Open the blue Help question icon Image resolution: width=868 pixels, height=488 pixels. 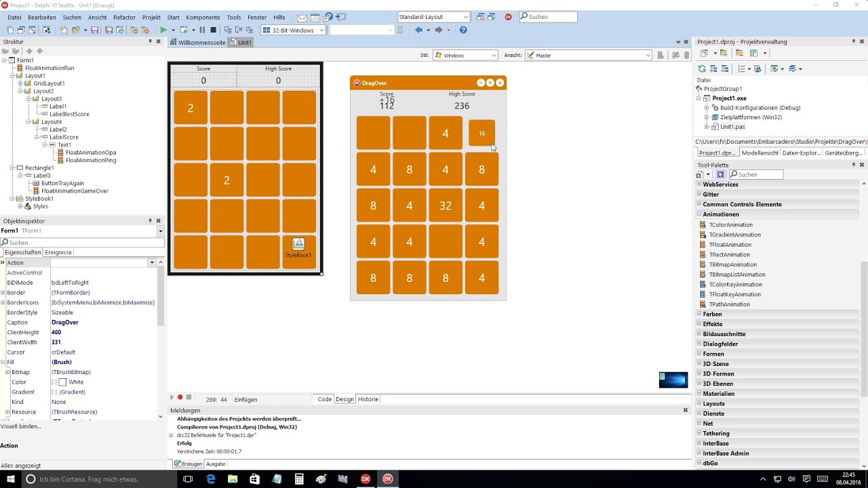(x=463, y=30)
